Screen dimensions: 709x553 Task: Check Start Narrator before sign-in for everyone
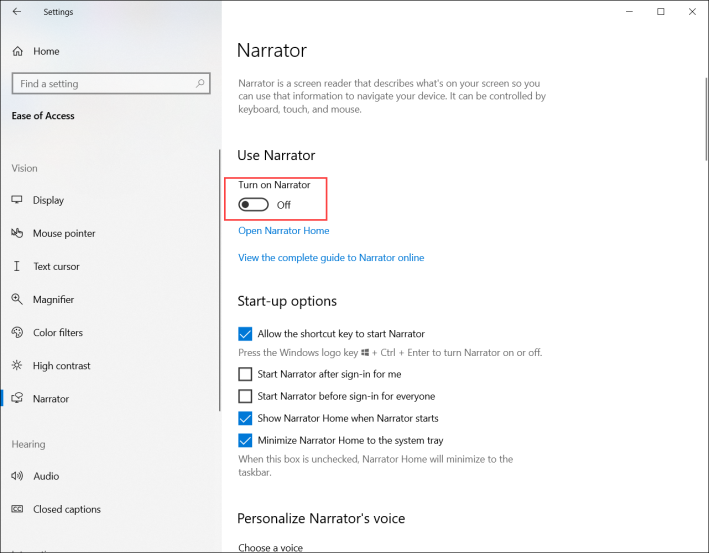tap(245, 396)
